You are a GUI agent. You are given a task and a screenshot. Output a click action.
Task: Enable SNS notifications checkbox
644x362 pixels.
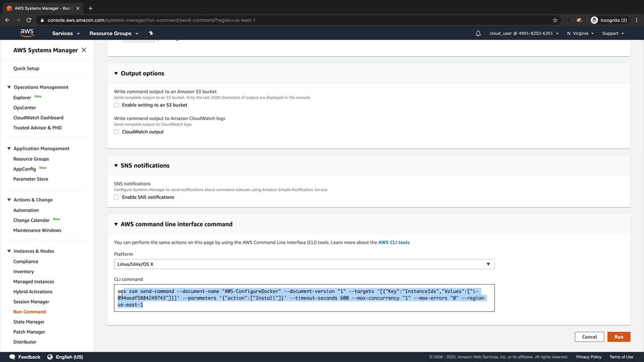116,197
